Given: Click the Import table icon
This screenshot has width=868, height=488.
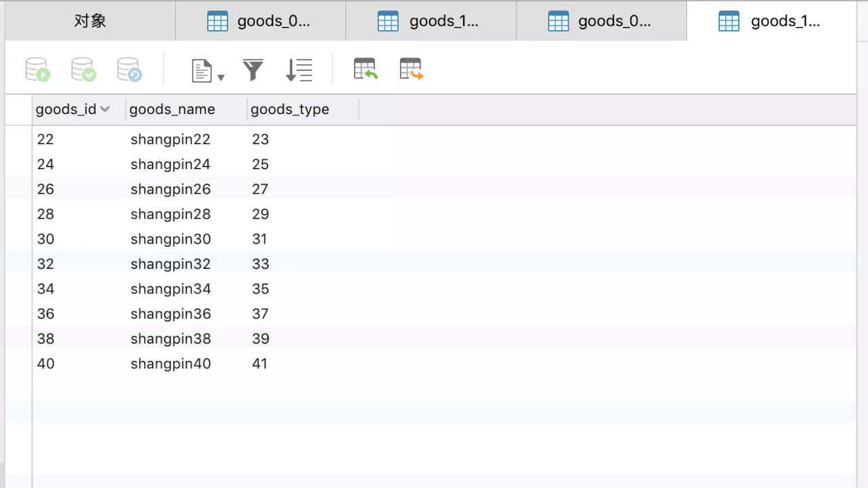Looking at the screenshot, I should tap(365, 69).
